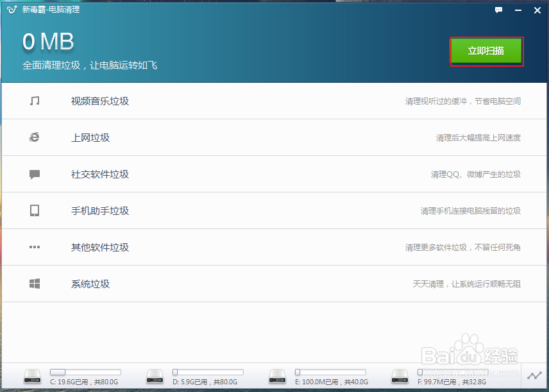Click the C drive disk icon

[x=32, y=375]
